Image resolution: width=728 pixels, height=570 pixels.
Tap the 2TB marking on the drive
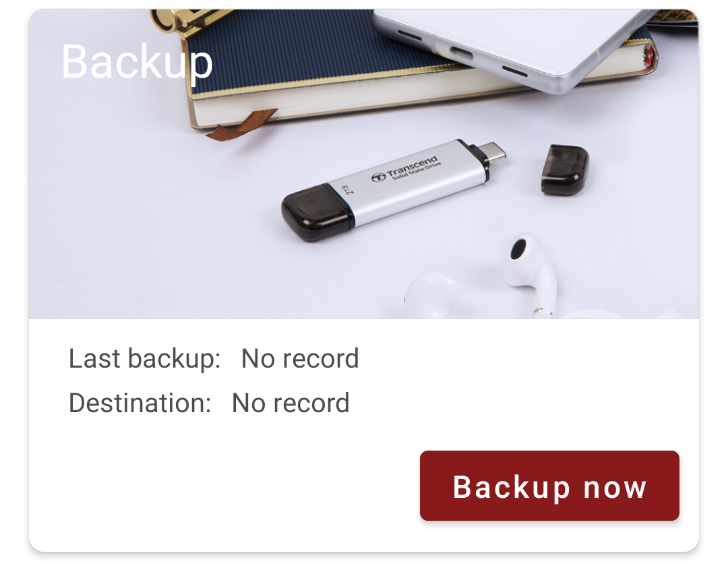pos(348,189)
